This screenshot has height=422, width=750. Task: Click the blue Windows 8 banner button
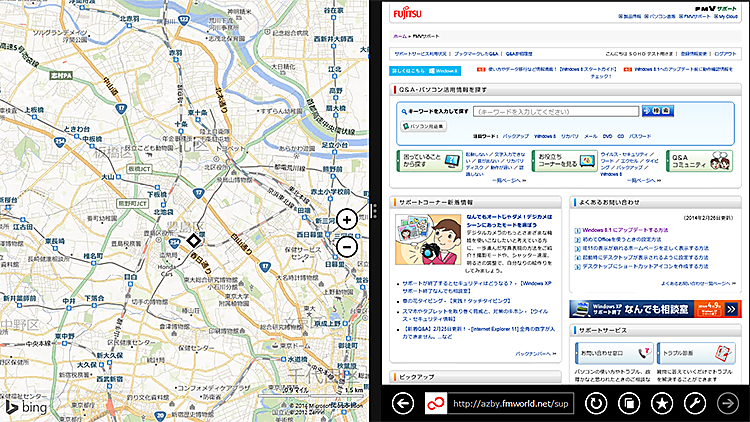(x=425, y=71)
